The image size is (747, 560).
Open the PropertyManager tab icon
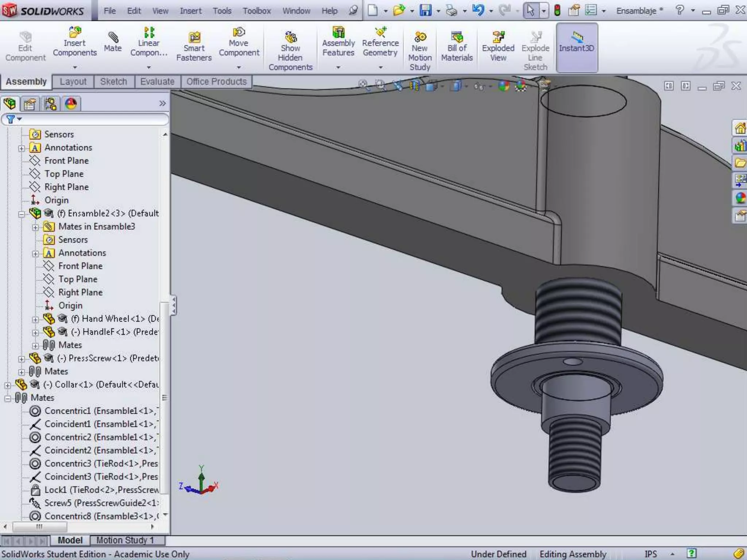tap(30, 104)
